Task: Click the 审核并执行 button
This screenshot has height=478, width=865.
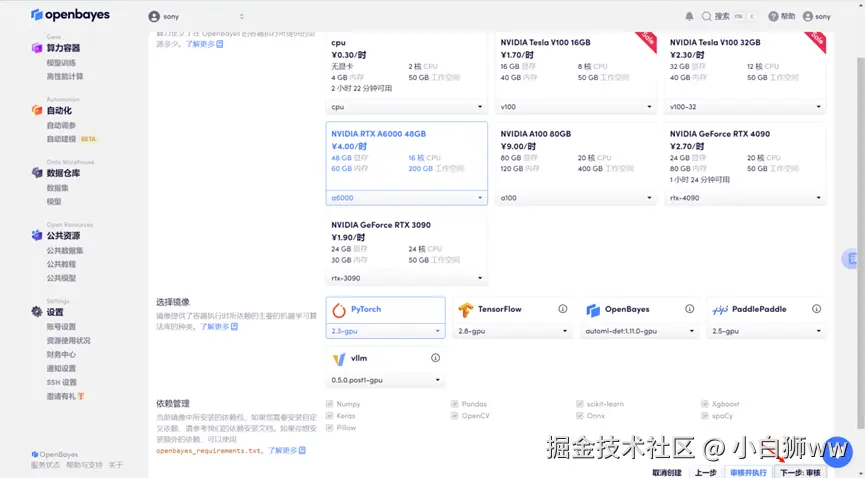Action: pos(748,472)
